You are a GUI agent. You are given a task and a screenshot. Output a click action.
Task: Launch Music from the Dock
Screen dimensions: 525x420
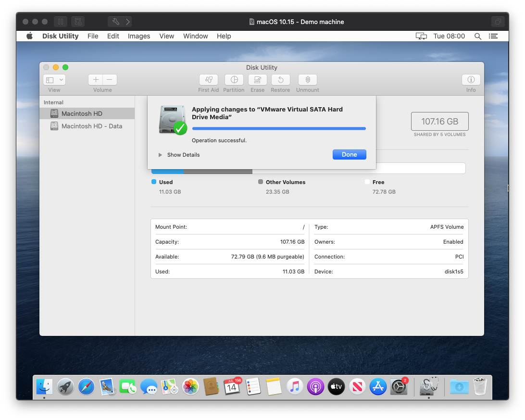pos(295,387)
